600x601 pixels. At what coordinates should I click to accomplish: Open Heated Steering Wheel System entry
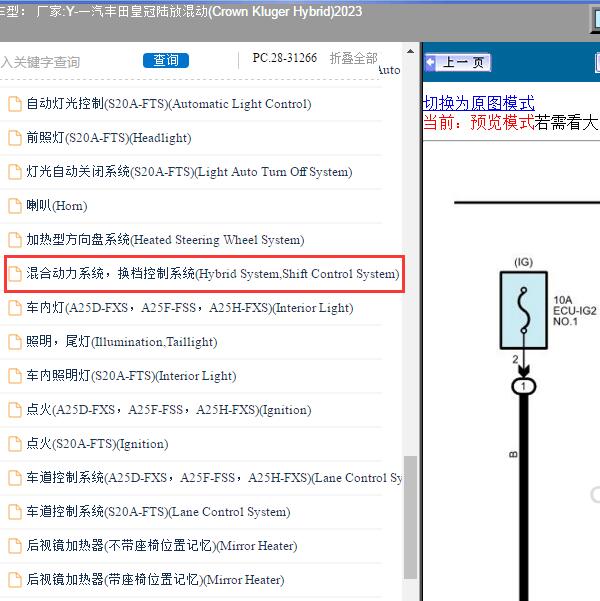pyautogui.click(x=165, y=240)
